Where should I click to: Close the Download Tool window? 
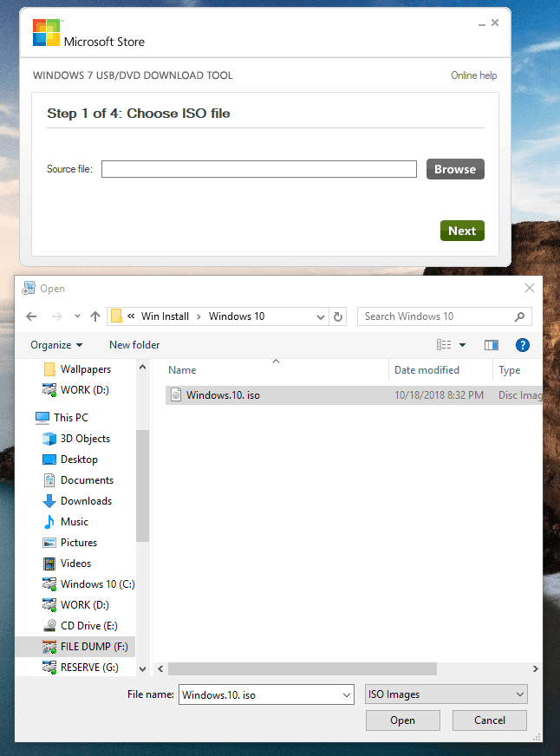point(495,23)
